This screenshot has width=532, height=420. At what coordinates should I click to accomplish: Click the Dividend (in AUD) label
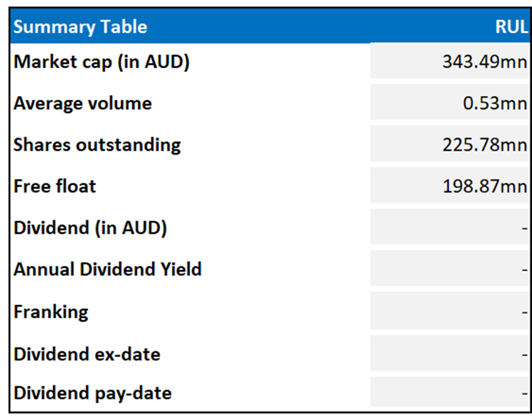[x=91, y=228]
